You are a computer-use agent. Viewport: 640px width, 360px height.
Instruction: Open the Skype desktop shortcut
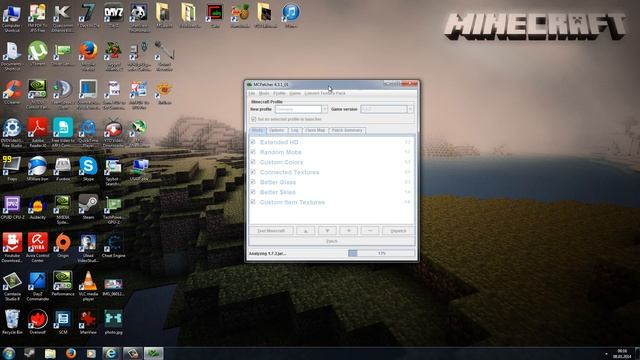pyautogui.click(x=88, y=169)
